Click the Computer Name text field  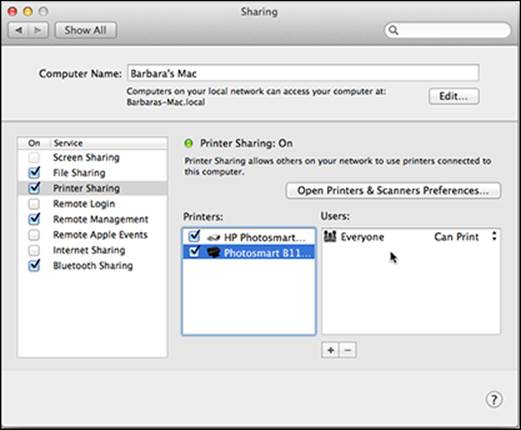303,73
